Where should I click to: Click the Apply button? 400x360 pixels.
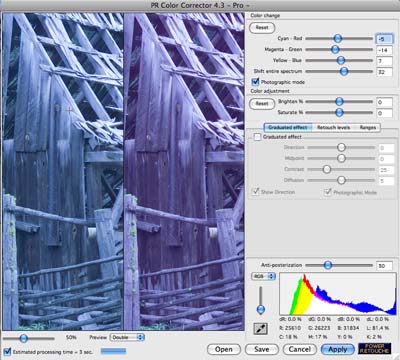(337, 349)
